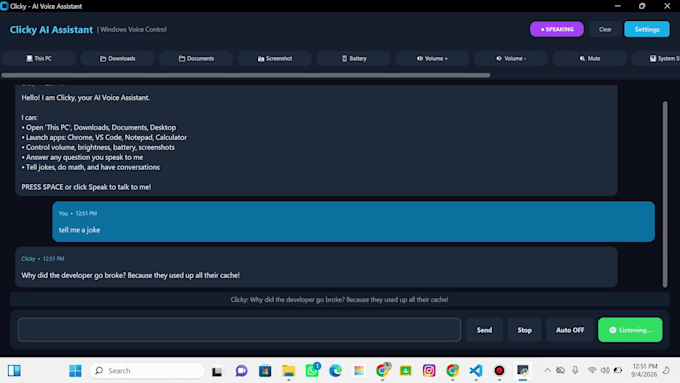Image resolution: width=680 pixels, height=383 pixels.
Task: Select the 'tell me a joke' message
Action: click(x=353, y=222)
